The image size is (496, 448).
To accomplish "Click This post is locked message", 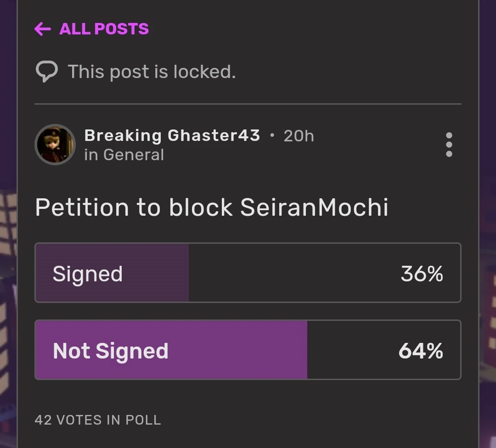I will [152, 71].
